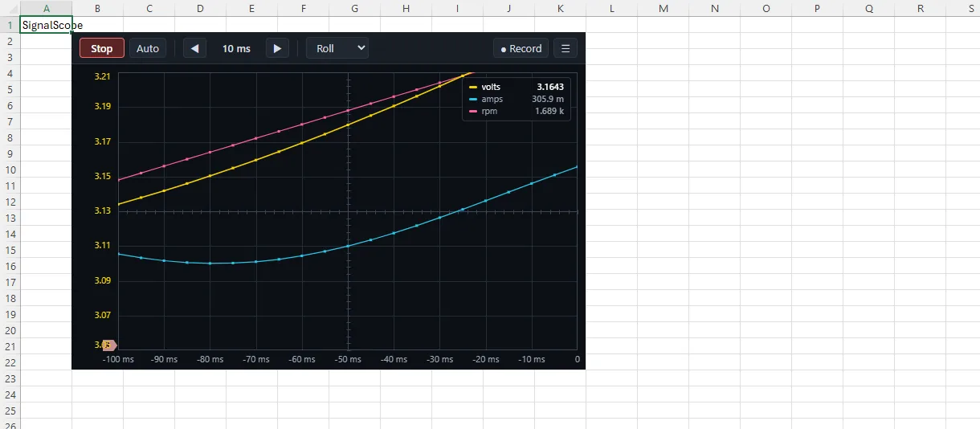Start recording with the Record button
The width and height of the screenshot is (980, 429).
(521, 48)
